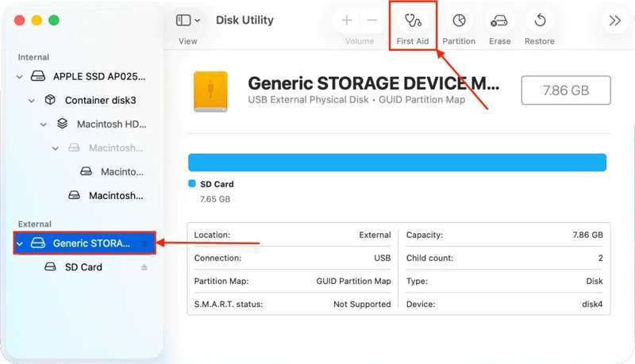Collapse Container disk3 in sidebar
This screenshot has width=635, height=364.
(x=32, y=101)
